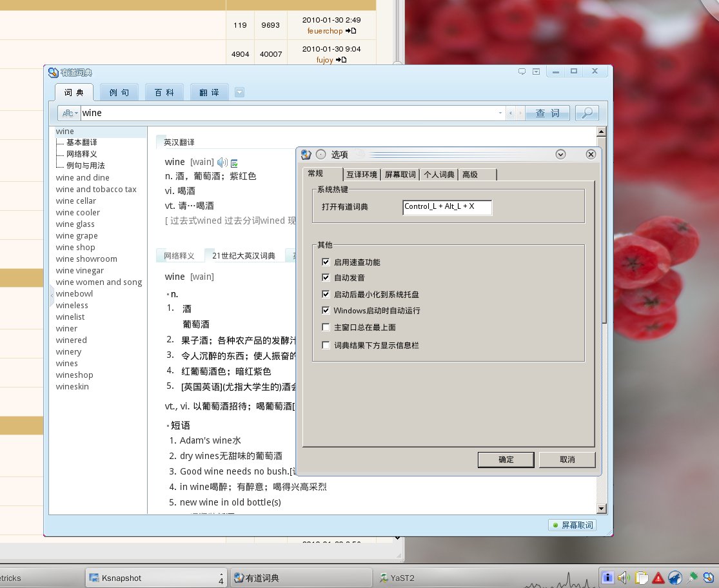
Task: Open the clipboard (Klipper) tray icon
Action: coord(641,578)
